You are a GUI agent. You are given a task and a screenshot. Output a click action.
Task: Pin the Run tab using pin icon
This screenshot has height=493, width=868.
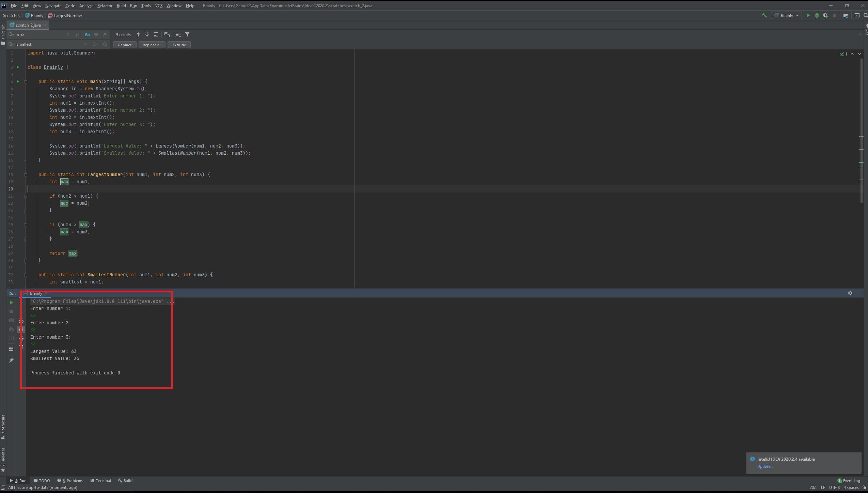point(11,360)
